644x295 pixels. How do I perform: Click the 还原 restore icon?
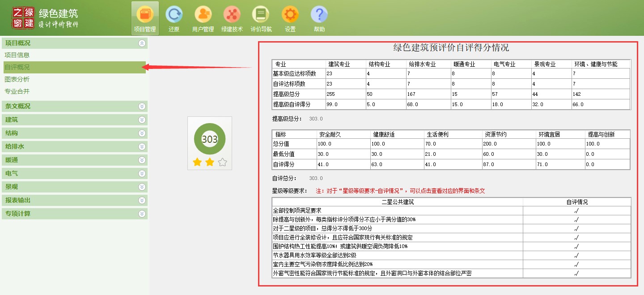(x=174, y=18)
